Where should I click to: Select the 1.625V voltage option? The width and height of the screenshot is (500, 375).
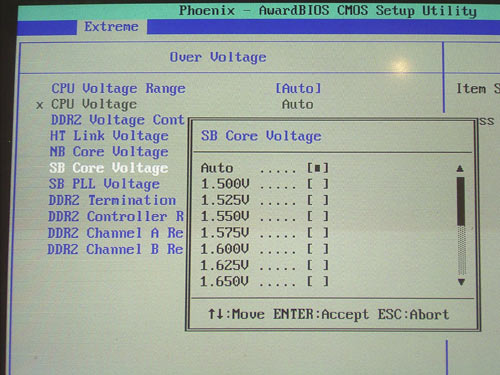tap(265, 265)
